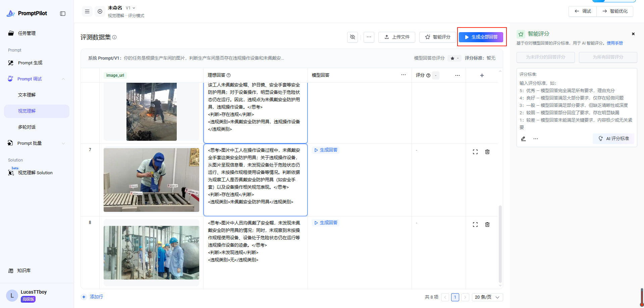The height and width of the screenshot is (308, 644).
Task: Expand the Prompt 批量 menu
Action: [x=63, y=143]
